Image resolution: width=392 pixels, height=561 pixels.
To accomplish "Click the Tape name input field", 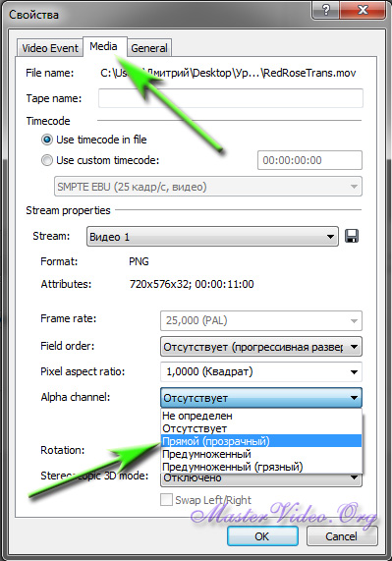I will 231,98.
